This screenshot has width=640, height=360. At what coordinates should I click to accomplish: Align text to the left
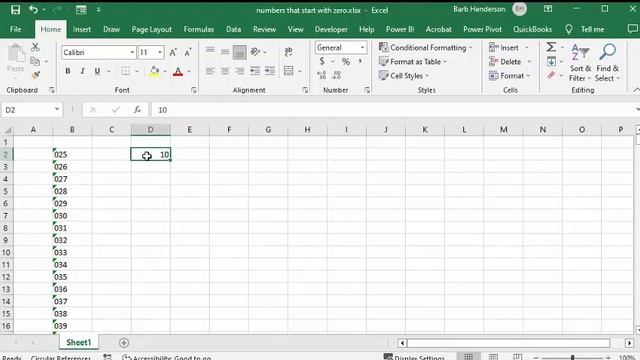[x=210, y=71]
